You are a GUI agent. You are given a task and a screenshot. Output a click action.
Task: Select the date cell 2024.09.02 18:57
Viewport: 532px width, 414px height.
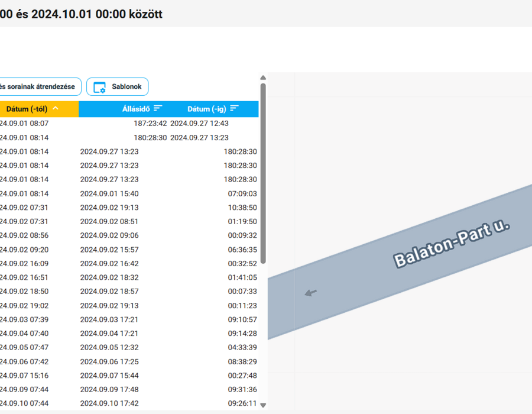[x=109, y=292]
